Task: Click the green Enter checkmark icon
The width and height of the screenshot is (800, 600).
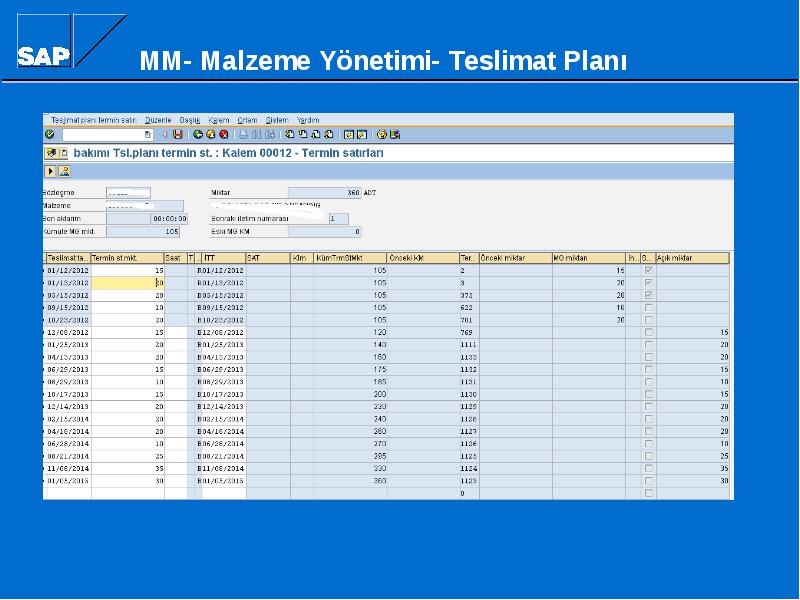Action: pyautogui.click(x=49, y=135)
